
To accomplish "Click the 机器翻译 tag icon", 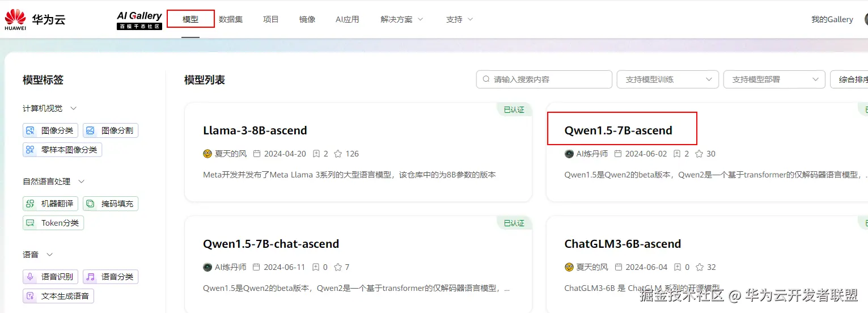I will click(31, 204).
